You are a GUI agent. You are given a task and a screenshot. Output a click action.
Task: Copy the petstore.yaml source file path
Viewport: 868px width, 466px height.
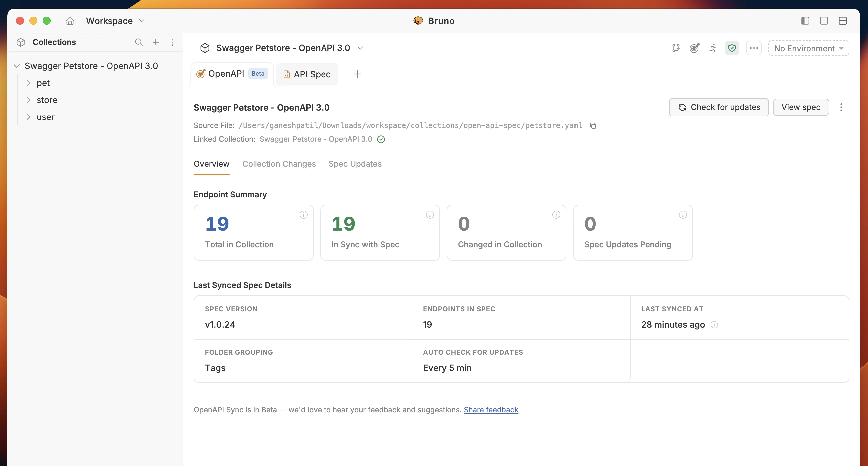(x=593, y=126)
